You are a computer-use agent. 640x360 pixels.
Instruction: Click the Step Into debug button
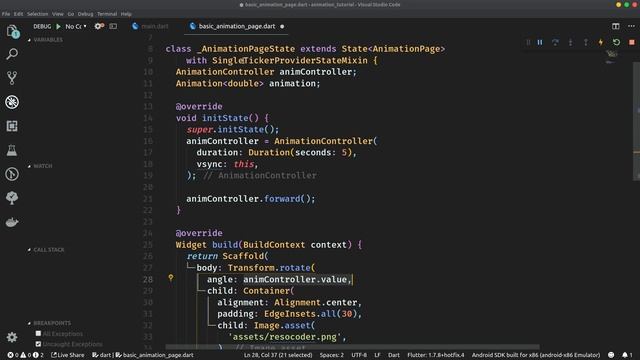point(571,42)
